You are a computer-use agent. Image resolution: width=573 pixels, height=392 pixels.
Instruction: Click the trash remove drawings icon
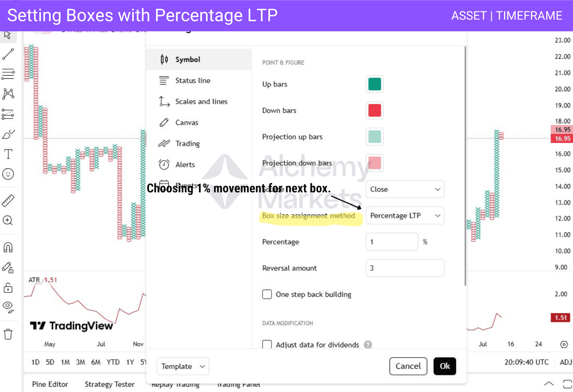pyautogui.click(x=8, y=334)
